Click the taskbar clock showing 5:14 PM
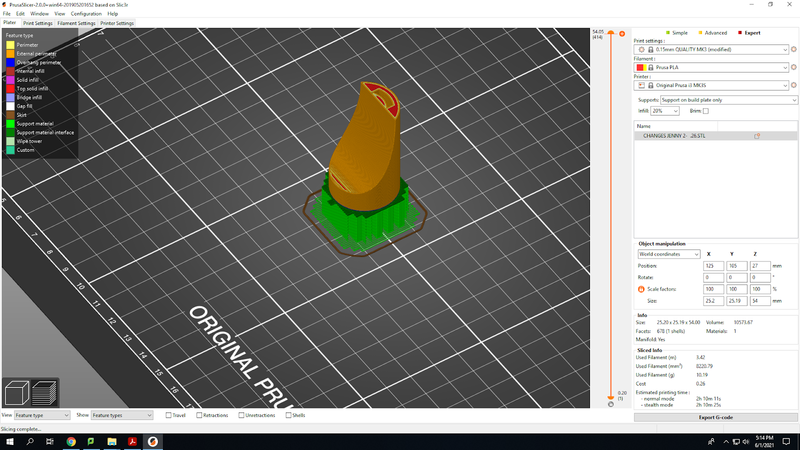Screen dimensions: 800x450 pos(764,441)
